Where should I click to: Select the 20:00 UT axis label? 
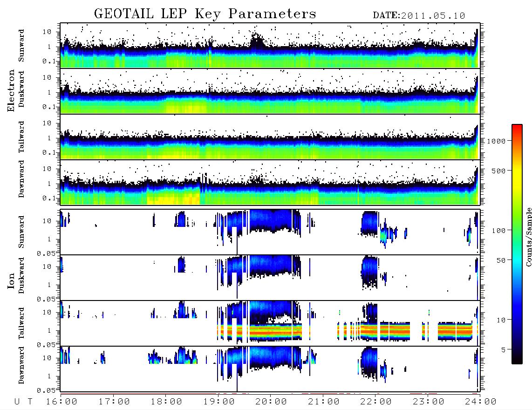click(272, 402)
